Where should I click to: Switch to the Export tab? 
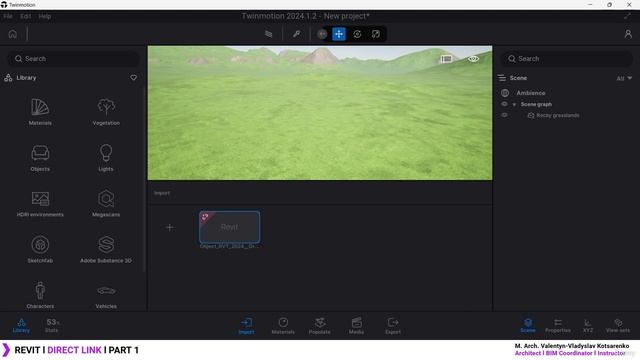[x=393, y=326]
